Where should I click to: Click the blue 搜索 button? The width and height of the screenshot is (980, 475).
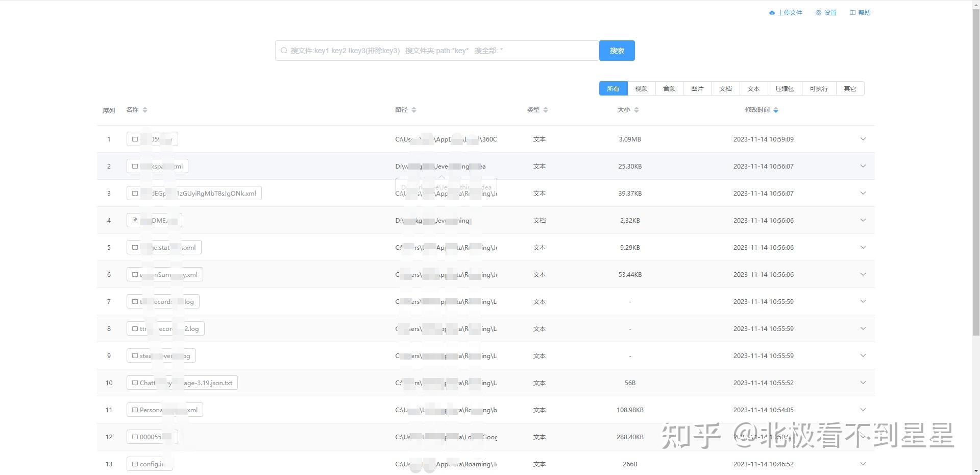(617, 51)
